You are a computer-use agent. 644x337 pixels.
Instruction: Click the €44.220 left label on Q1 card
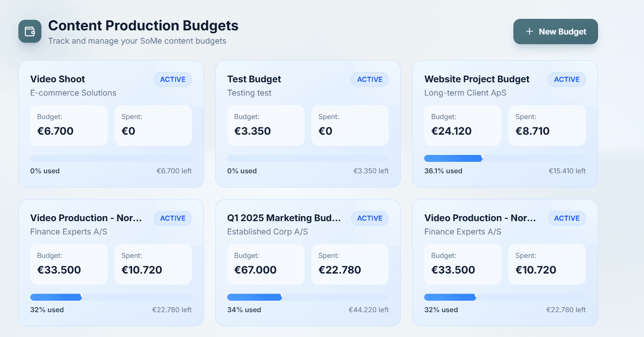[368, 309]
